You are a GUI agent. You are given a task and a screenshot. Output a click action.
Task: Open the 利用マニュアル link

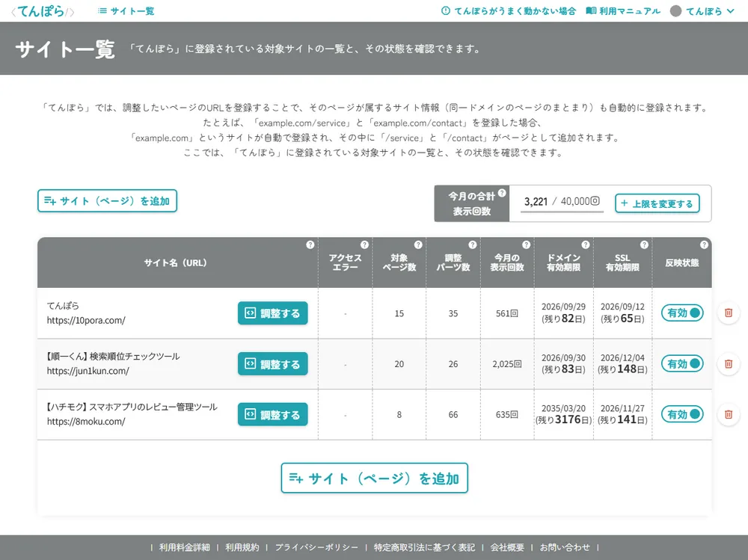(623, 11)
